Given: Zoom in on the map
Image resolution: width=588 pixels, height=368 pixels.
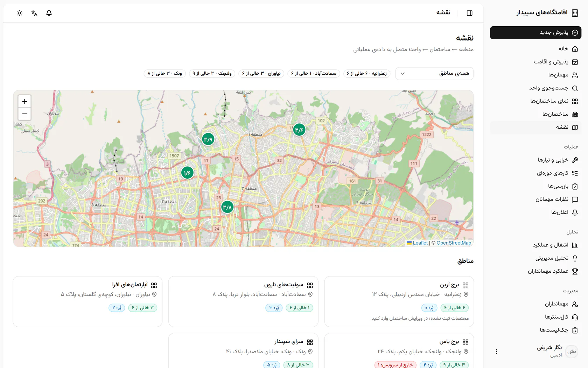Looking at the screenshot, I should coord(24,102).
